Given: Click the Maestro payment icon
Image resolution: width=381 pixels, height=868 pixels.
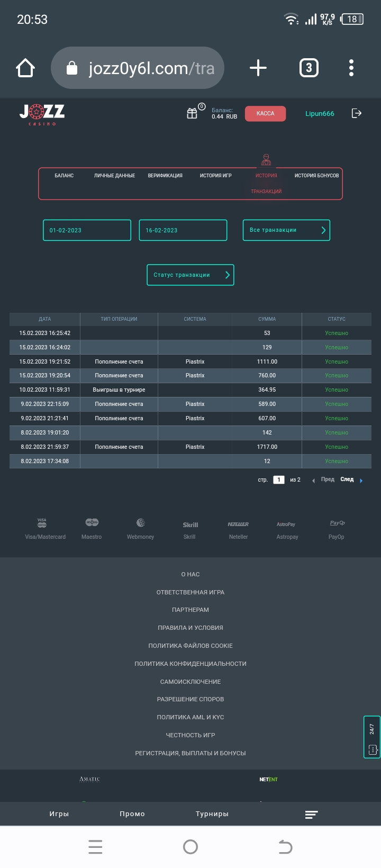Looking at the screenshot, I should pyautogui.click(x=92, y=522).
